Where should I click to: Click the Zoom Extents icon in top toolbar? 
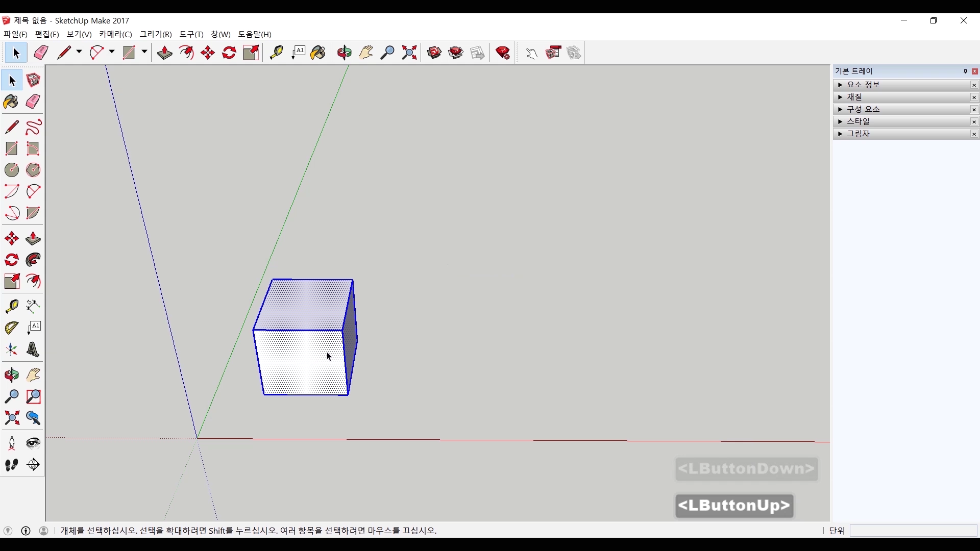409,53
